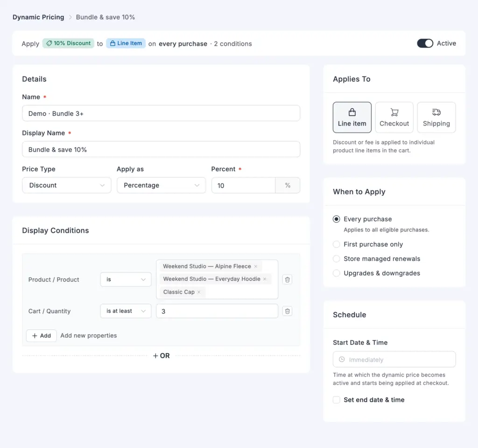
Task: Go back to Dynamic Pricing breadcrumb
Action: 38,17
